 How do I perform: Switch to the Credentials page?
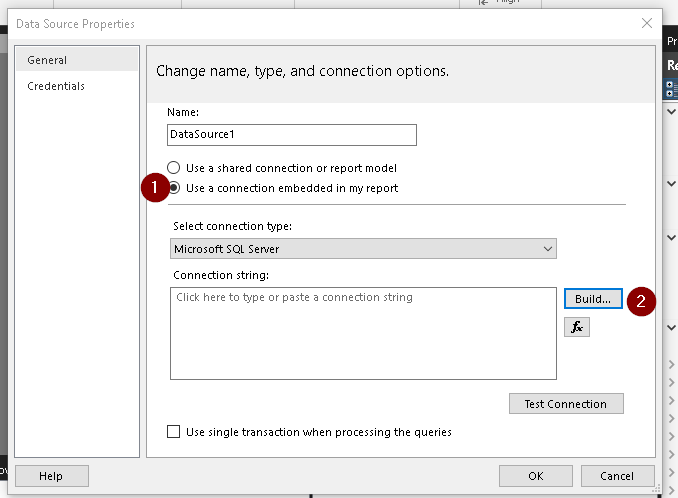point(77,86)
